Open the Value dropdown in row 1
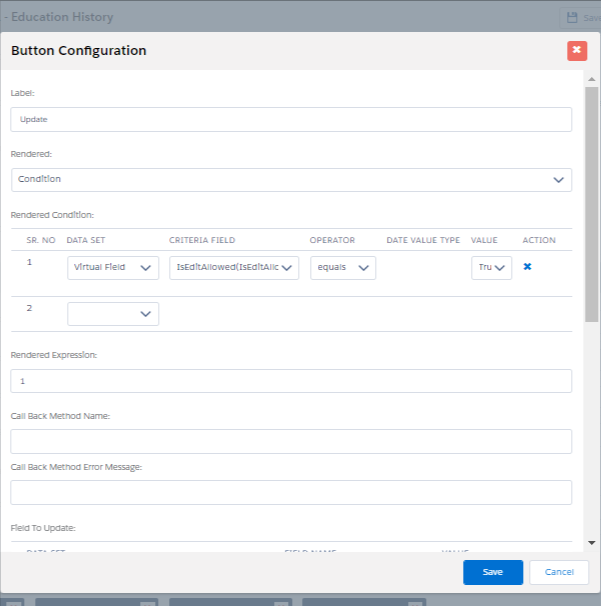 click(491, 268)
